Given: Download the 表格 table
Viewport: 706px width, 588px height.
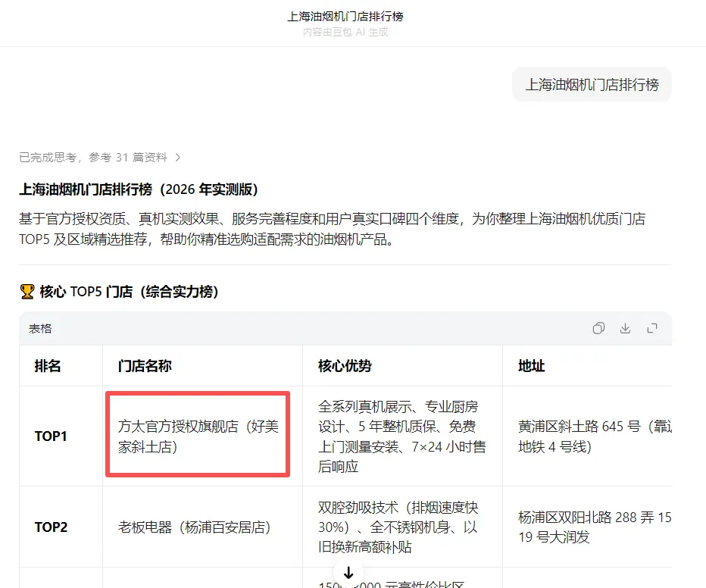Looking at the screenshot, I should coord(625,327).
